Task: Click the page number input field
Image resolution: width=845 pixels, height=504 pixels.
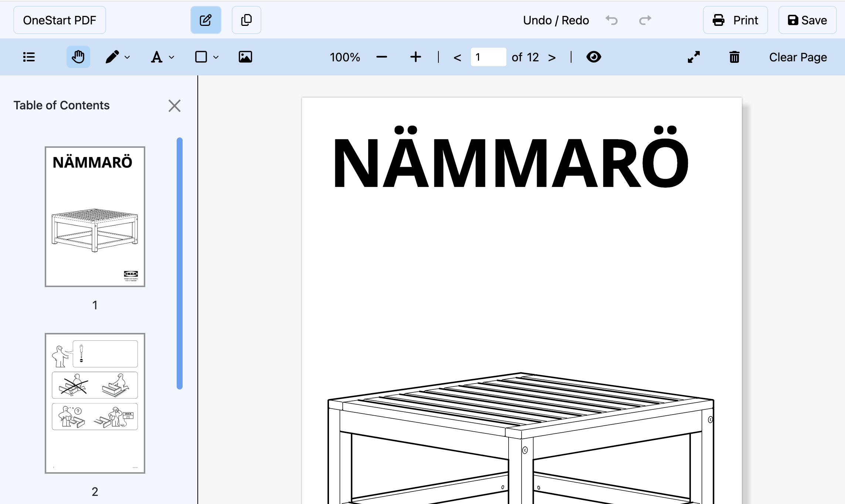Action: 488,57
